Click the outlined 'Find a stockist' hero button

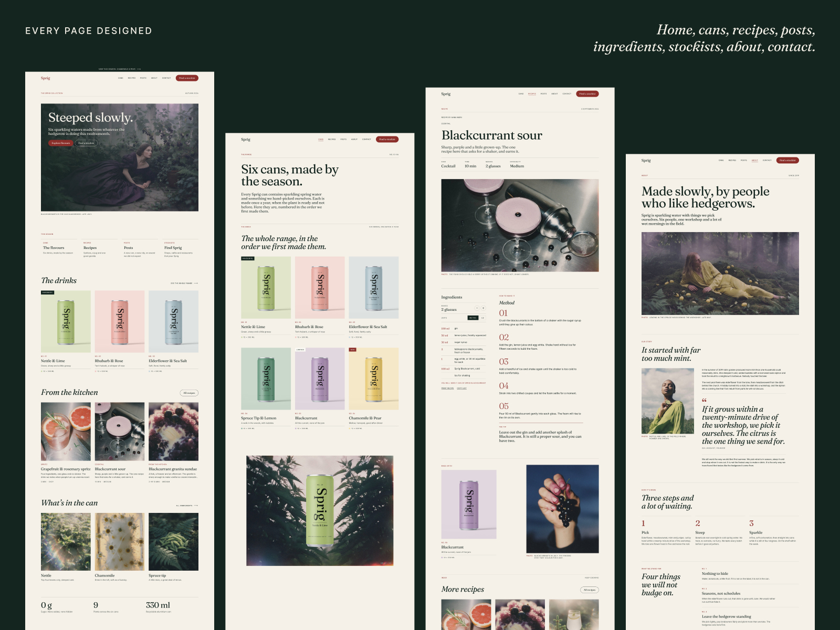[x=86, y=143]
